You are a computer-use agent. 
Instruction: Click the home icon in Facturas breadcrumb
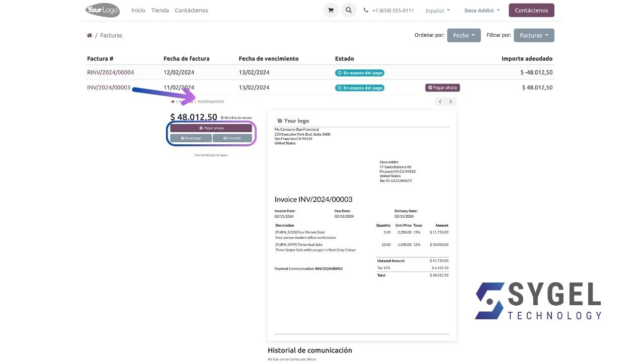click(x=90, y=35)
